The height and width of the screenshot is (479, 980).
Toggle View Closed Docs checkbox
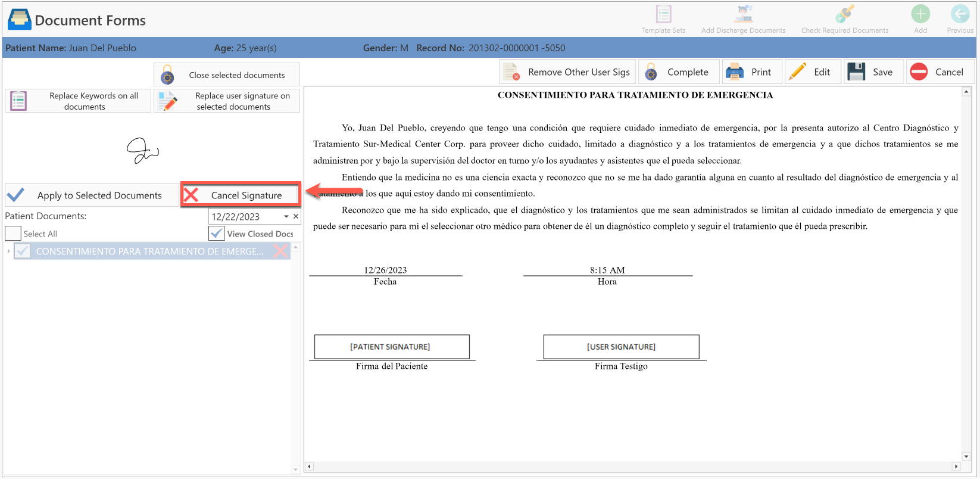tap(217, 234)
